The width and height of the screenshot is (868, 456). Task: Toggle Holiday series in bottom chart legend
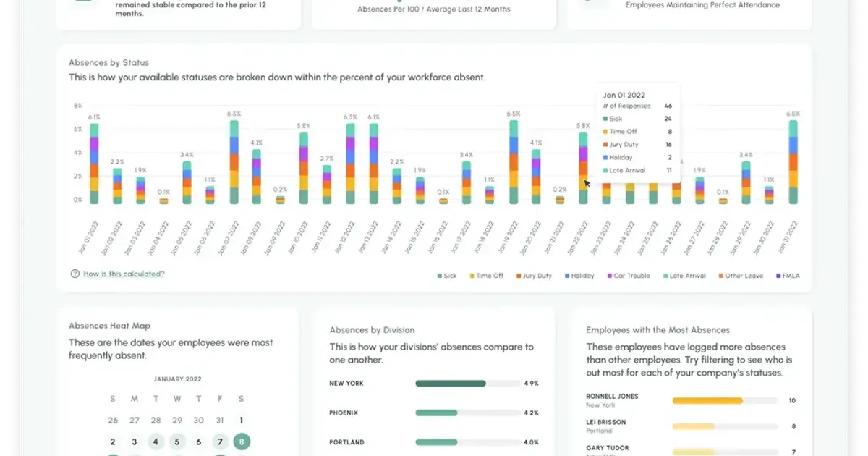(579, 276)
